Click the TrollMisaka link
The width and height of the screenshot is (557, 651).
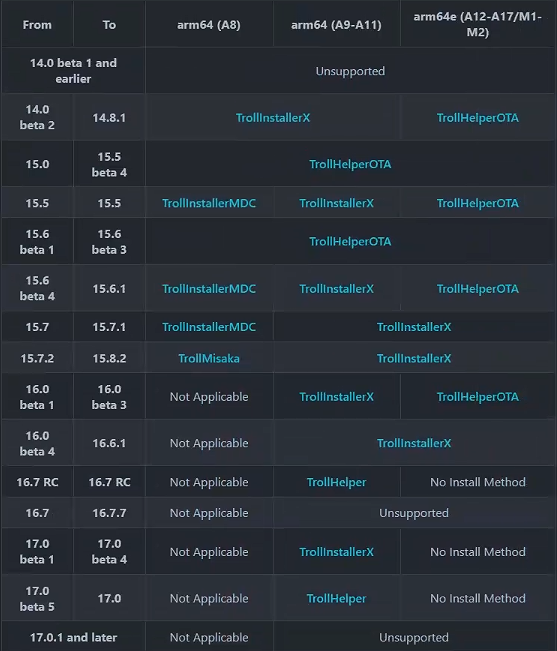tap(209, 358)
